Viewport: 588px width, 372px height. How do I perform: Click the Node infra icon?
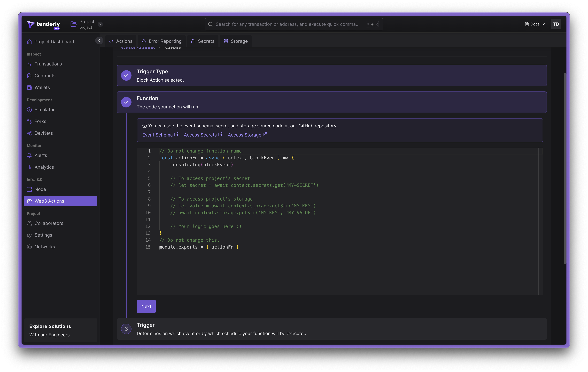point(29,189)
